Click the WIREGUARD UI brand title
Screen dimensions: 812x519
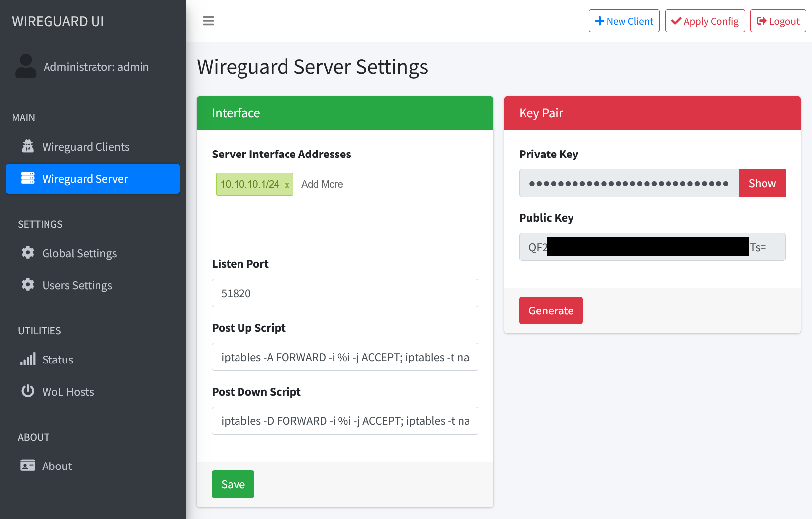pos(58,21)
